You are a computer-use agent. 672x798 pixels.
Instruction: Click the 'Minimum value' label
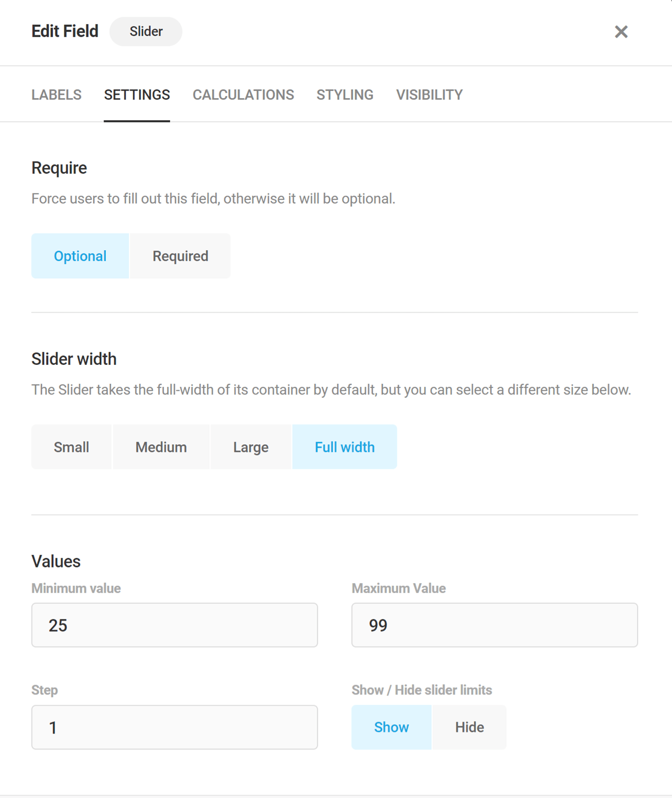76,588
